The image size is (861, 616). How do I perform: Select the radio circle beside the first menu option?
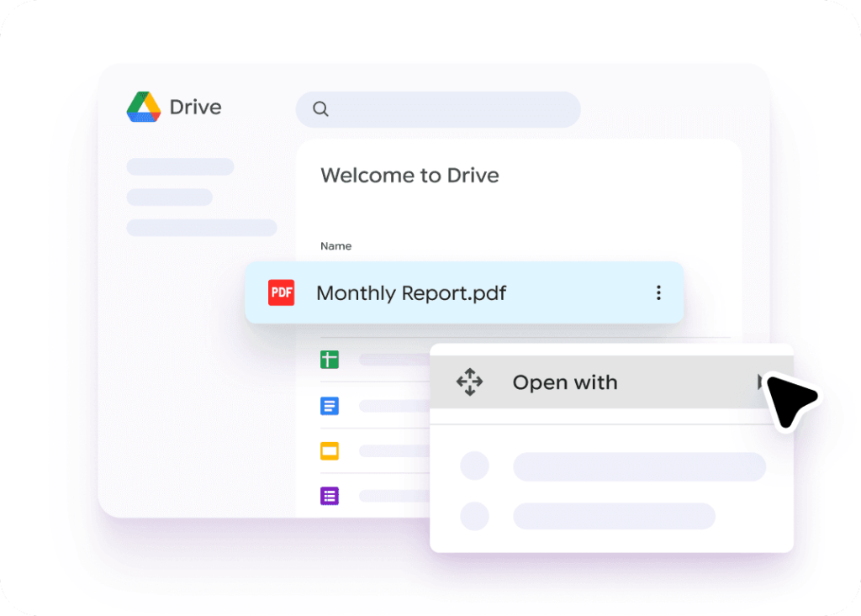click(x=475, y=466)
